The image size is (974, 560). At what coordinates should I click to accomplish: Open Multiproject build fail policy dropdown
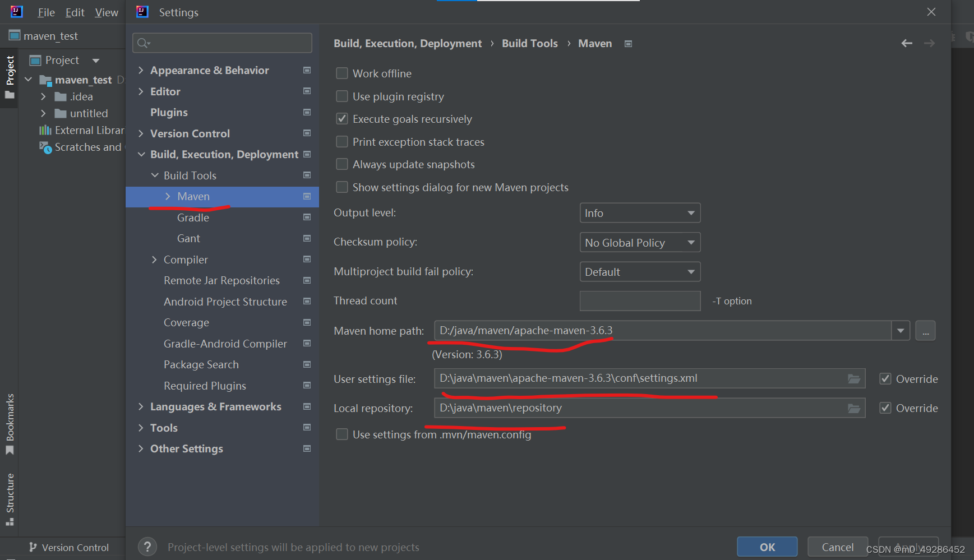click(640, 272)
